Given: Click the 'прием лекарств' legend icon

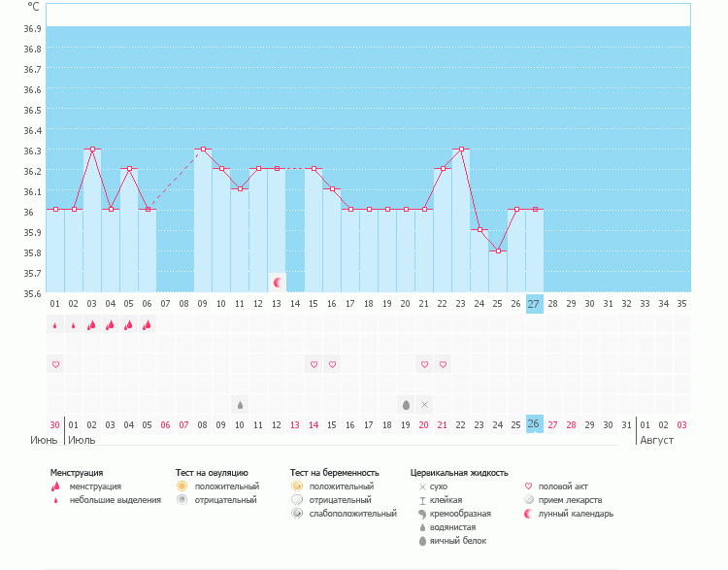Looking at the screenshot, I should point(528,499).
